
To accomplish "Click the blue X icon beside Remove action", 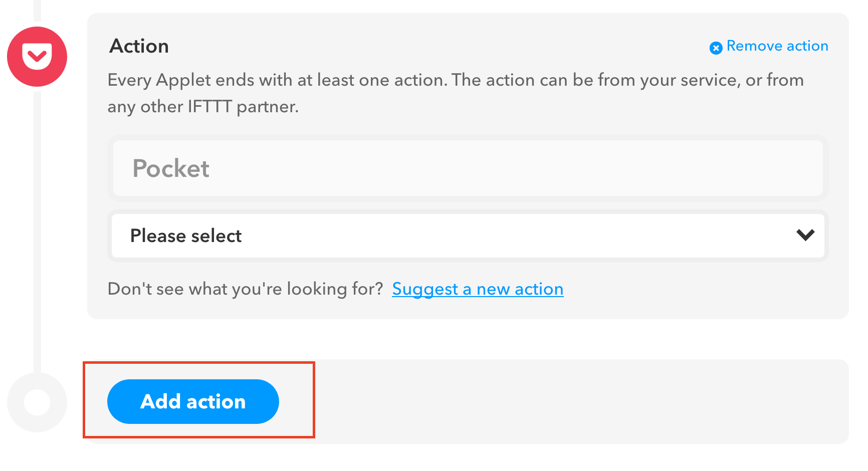I will click(x=716, y=48).
